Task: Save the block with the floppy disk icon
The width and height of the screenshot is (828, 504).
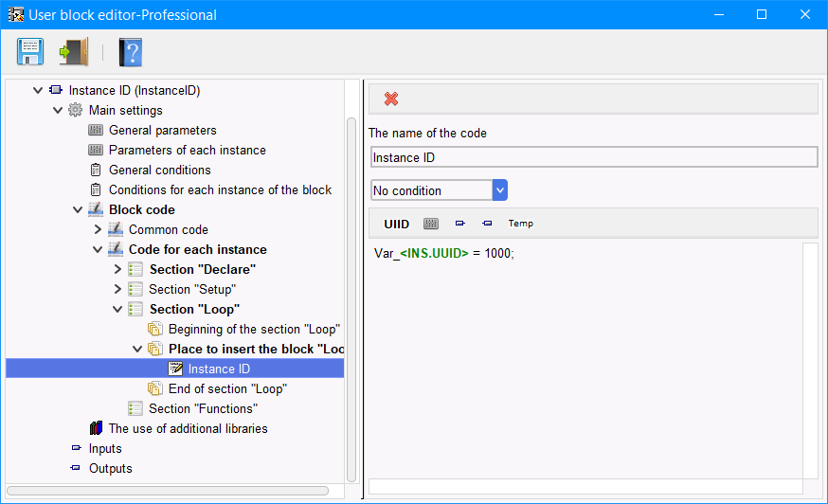Action: point(30,52)
